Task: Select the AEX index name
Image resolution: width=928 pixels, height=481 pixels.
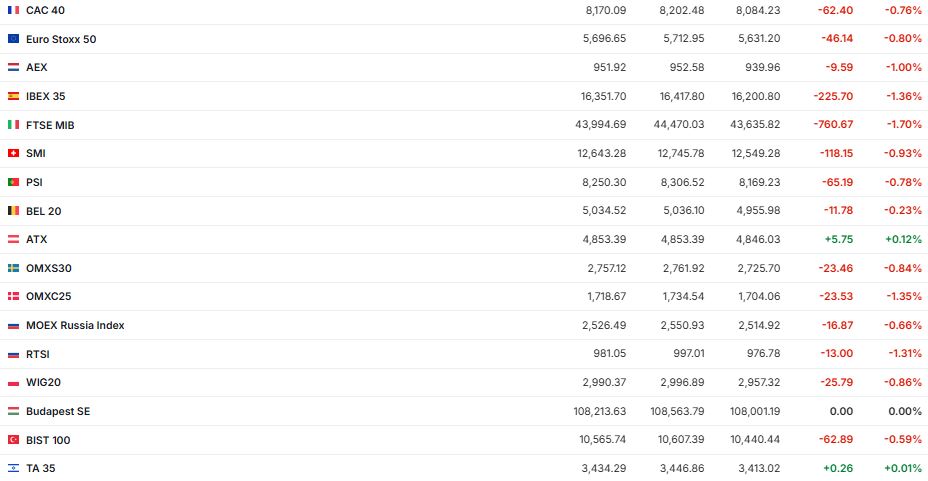Action: 37,67
